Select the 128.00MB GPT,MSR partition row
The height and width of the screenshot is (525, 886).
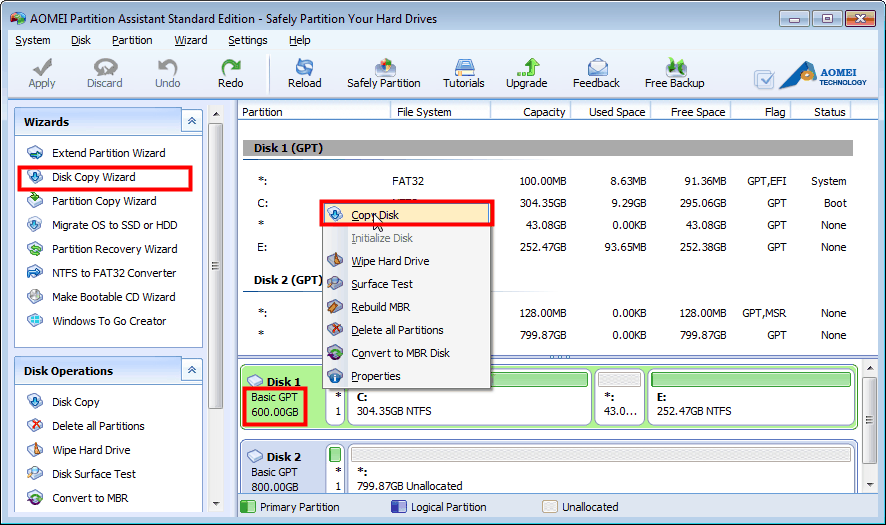(548, 313)
